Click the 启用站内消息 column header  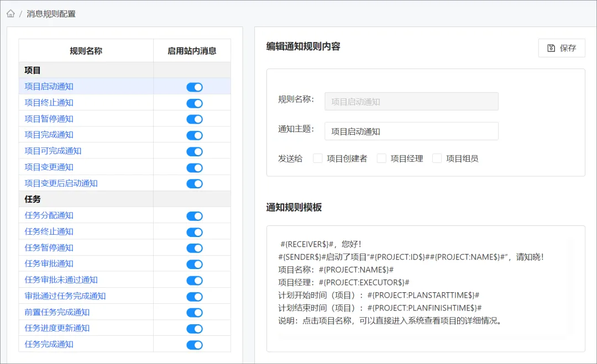coord(192,51)
